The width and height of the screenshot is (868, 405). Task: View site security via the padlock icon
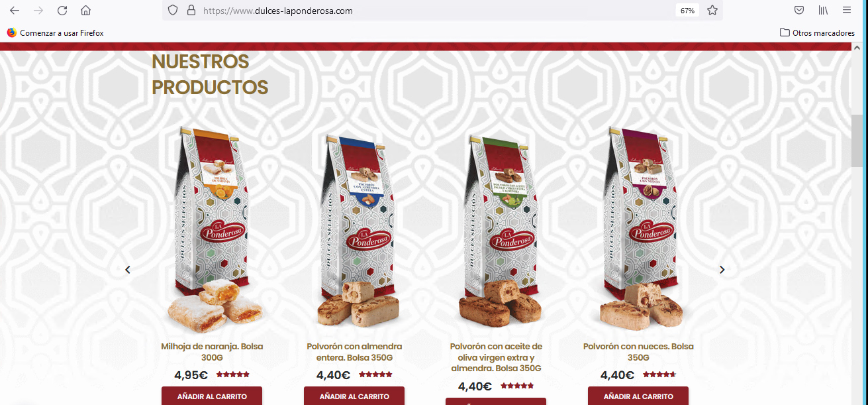point(191,11)
